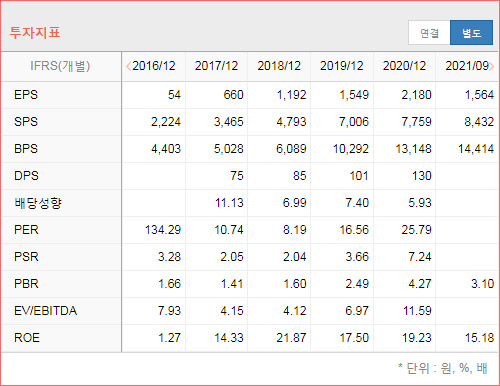Click the PER row label
This screenshot has height=386, width=500.
pyautogui.click(x=26, y=230)
